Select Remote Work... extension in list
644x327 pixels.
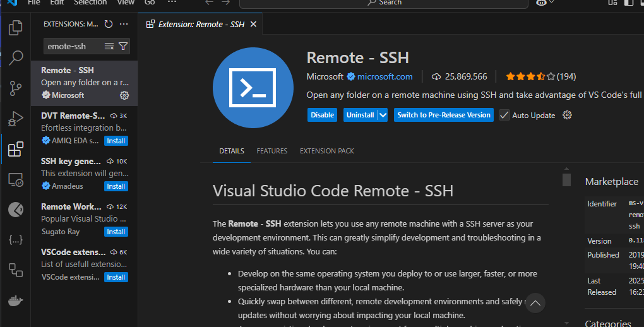pos(84,220)
